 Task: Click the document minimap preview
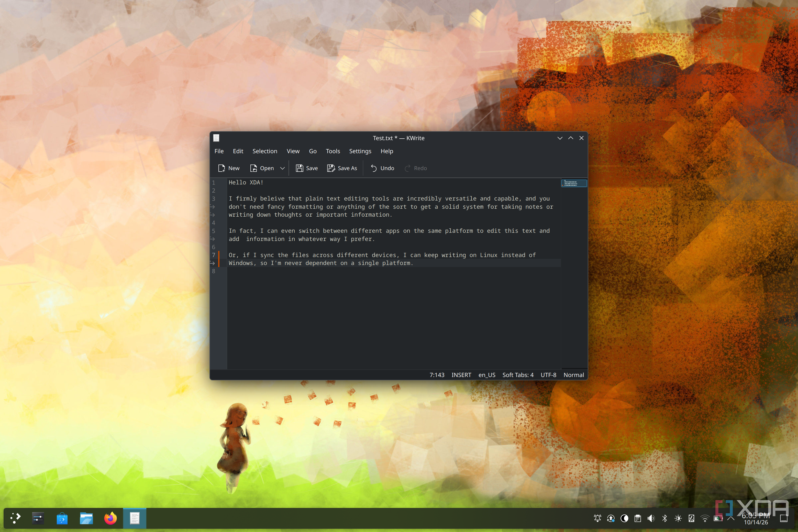coord(574,183)
